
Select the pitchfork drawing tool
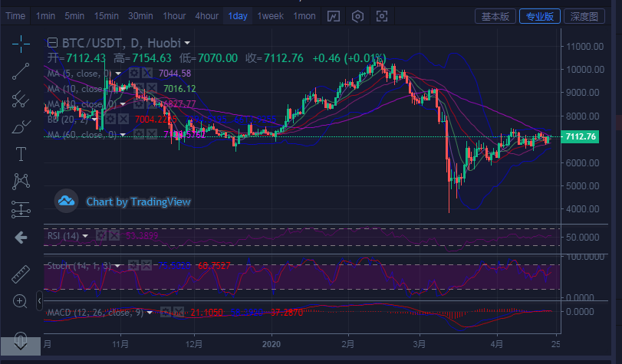[21, 99]
